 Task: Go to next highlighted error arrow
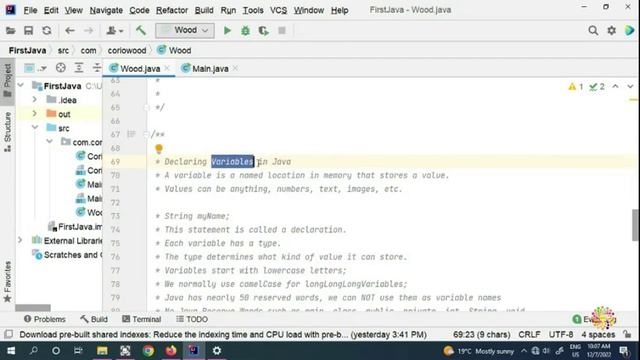point(630,87)
